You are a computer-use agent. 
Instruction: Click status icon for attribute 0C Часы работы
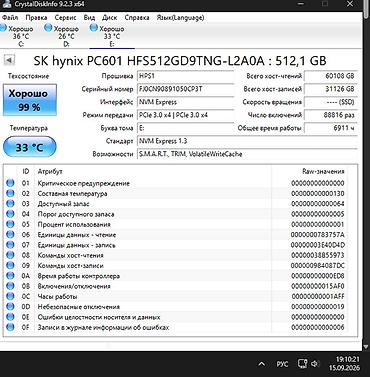[x=10, y=296]
